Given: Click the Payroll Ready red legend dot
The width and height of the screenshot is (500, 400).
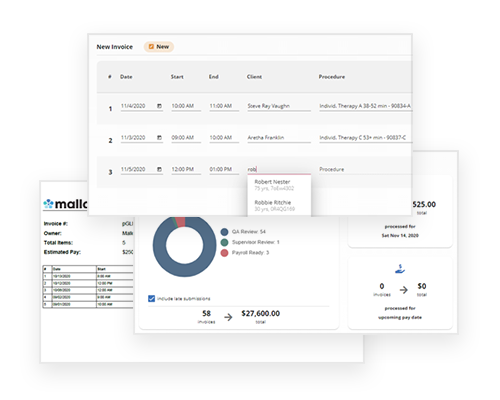Looking at the screenshot, I should click(224, 253).
